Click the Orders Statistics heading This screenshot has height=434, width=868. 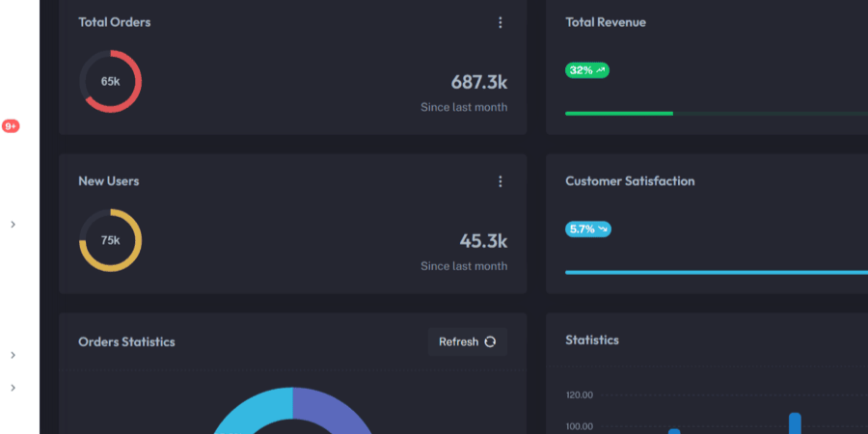coord(126,341)
